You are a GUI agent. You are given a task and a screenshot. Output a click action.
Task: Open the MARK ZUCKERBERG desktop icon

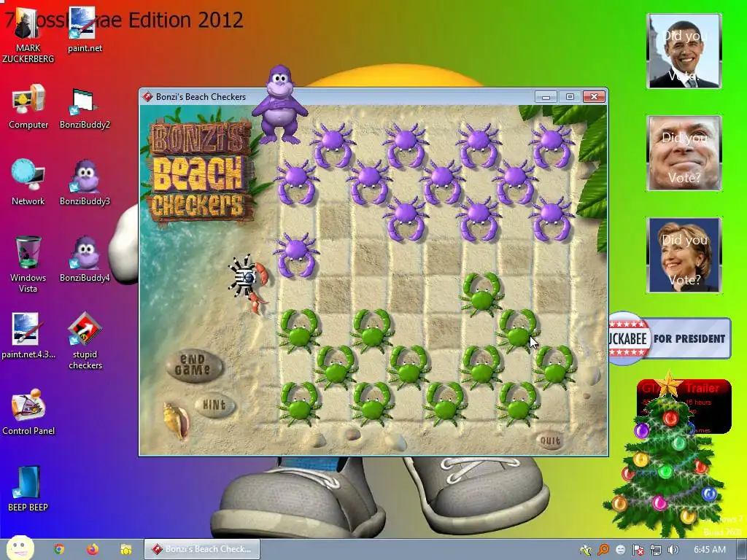[x=28, y=36]
